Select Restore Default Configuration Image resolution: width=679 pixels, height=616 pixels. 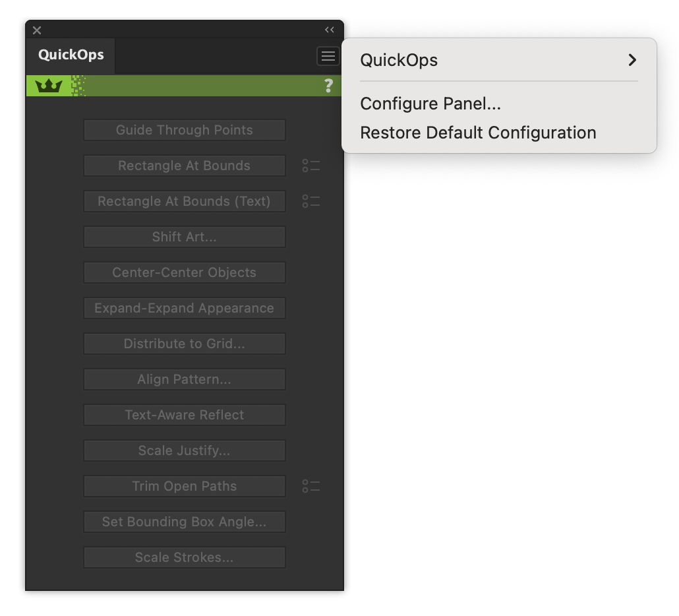[x=478, y=132]
